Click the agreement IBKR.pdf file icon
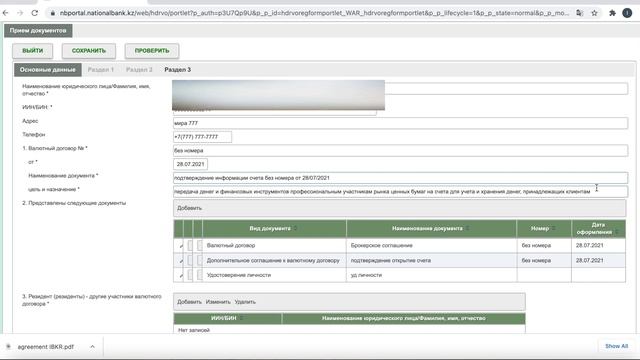The height and width of the screenshot is (360, 640). pos(8,347)
